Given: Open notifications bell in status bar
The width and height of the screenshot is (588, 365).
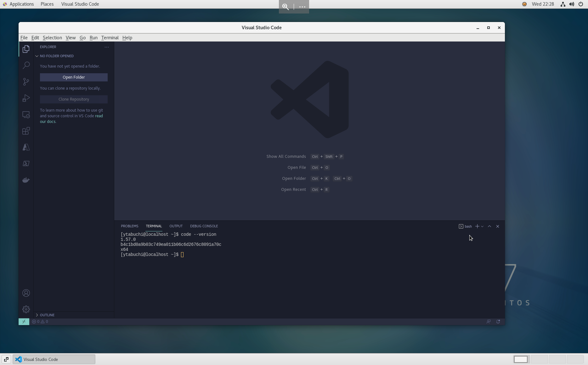Looking at the screenshot, I should point(498,322).
